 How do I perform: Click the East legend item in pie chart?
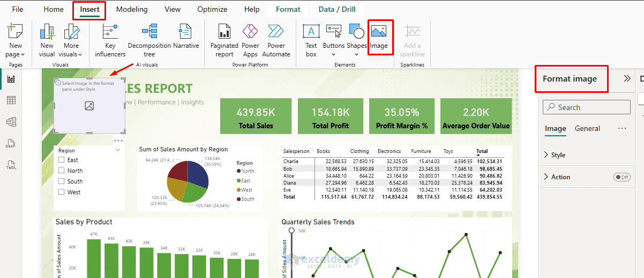pos(243,181)
